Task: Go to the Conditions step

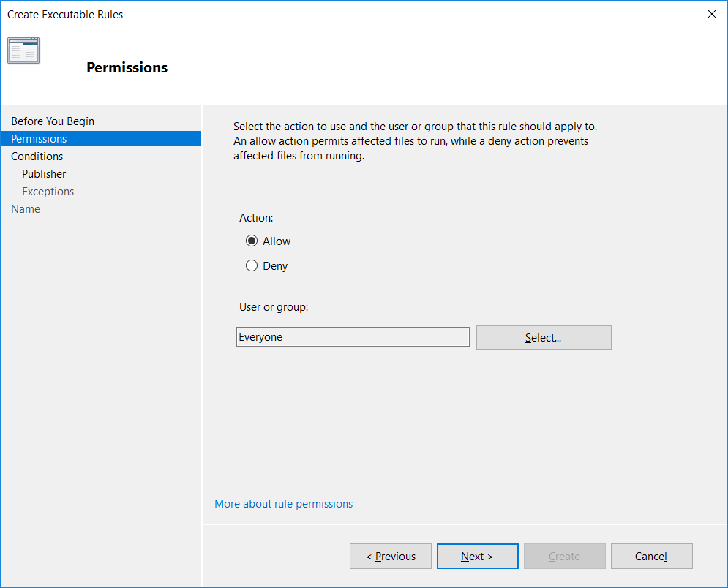Action: click(37, 157)
